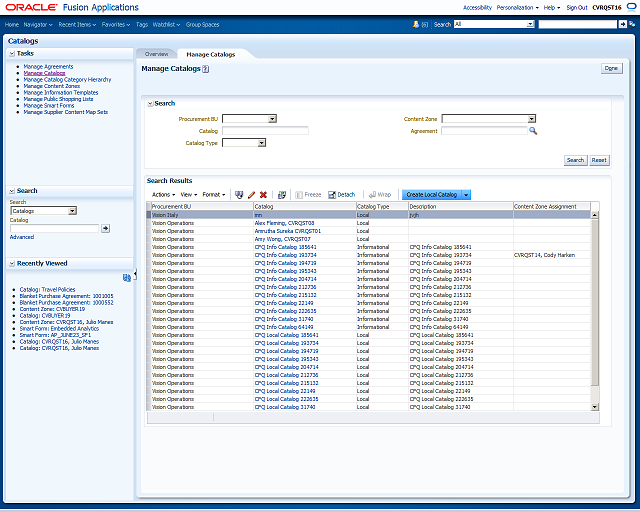Click the Group Spaces link
Screen dimensions: 640x512
[x=202, y=25]
